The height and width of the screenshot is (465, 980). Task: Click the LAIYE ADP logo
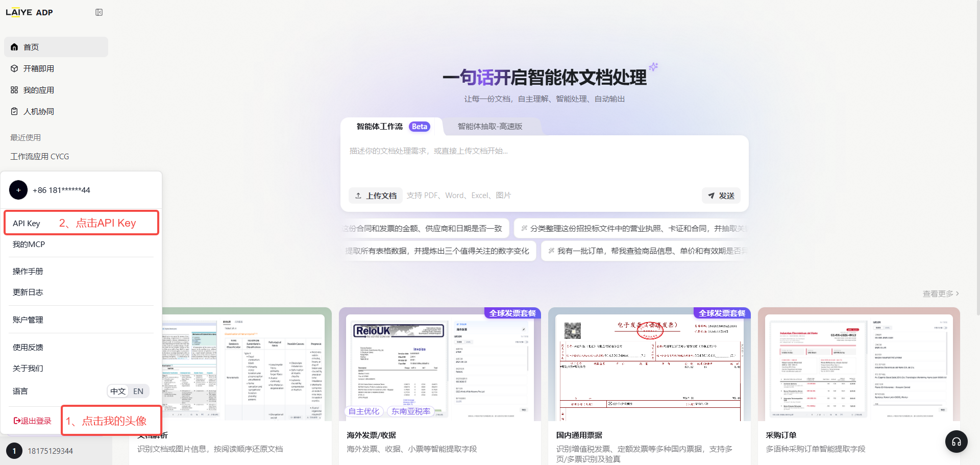[29, 12]
